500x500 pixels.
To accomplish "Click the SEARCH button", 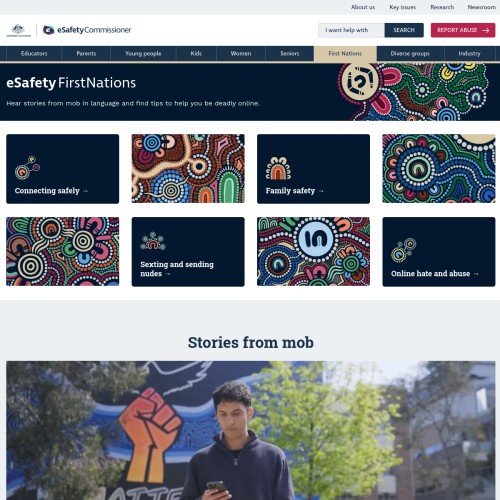I will 404,30.
